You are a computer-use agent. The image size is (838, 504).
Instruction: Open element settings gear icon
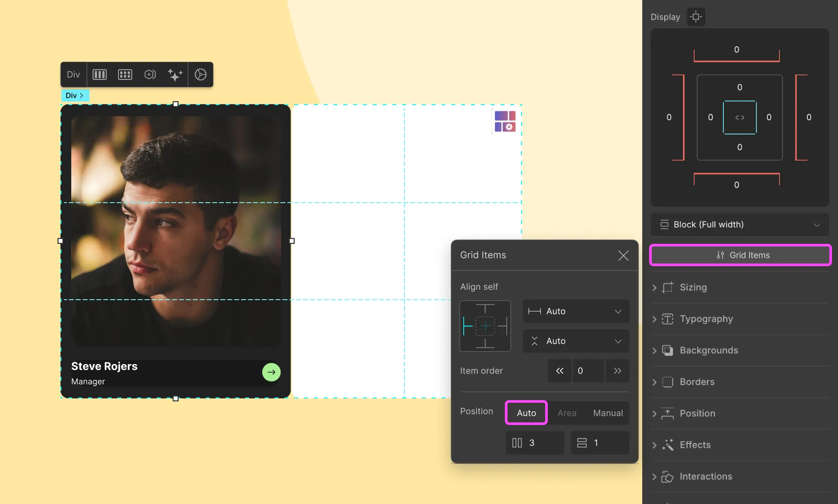tap(200, 74)
